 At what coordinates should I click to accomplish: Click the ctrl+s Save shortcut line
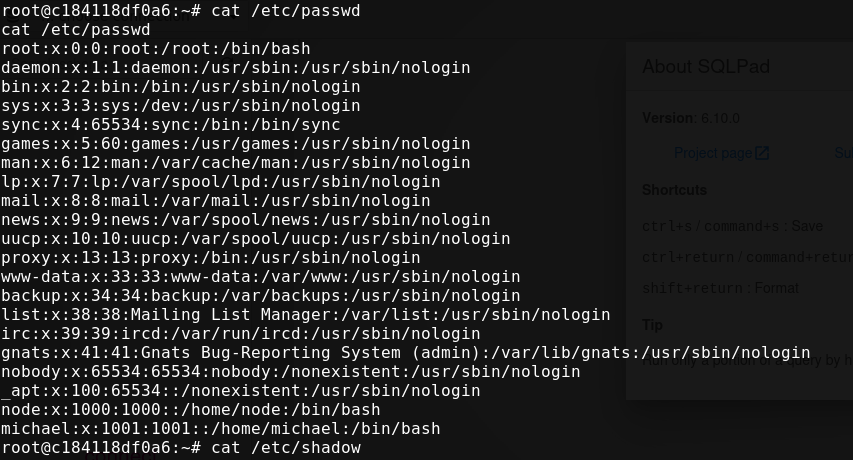click(x=732, y=226)
